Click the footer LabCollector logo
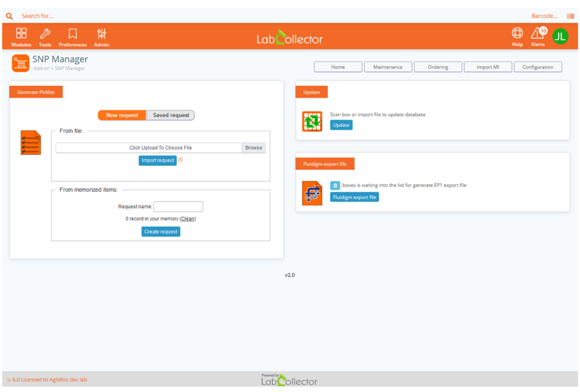Image resolution: width=580 pixels, height=392 pixels. [x=289, y=380]
